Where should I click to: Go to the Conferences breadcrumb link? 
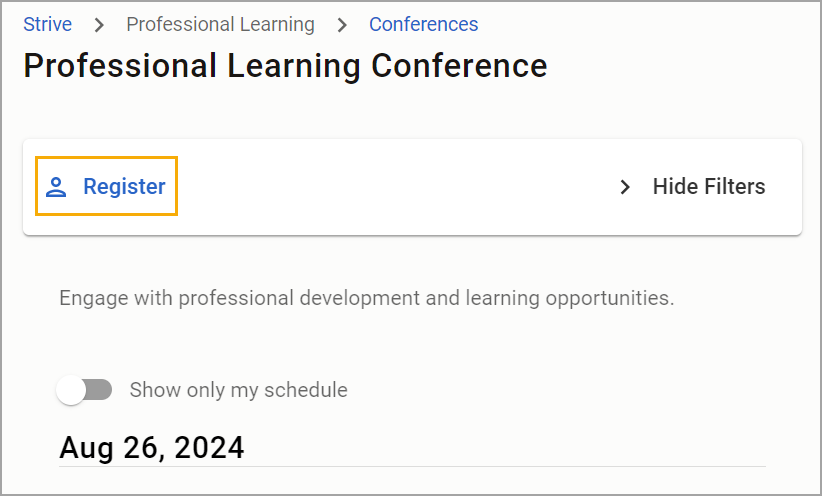point(424,25)
